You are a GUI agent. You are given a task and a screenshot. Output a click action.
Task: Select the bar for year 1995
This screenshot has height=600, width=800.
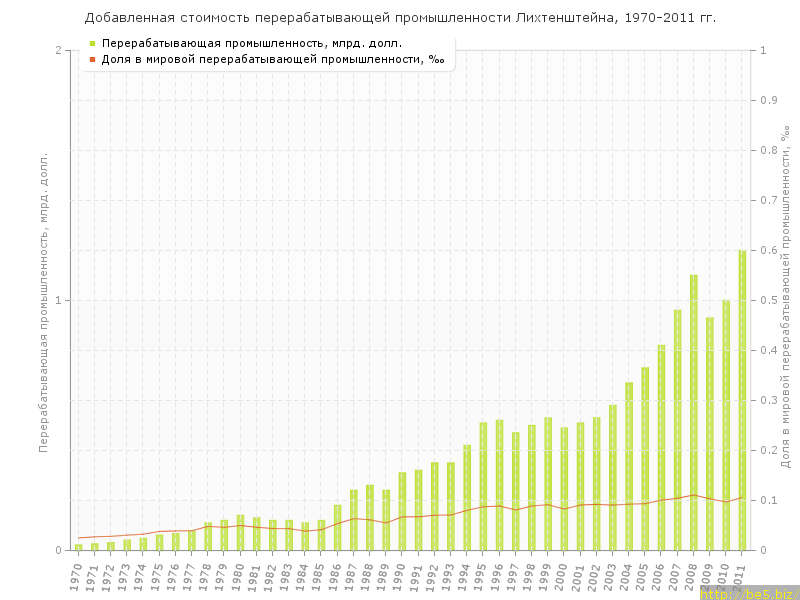[483, 486]
